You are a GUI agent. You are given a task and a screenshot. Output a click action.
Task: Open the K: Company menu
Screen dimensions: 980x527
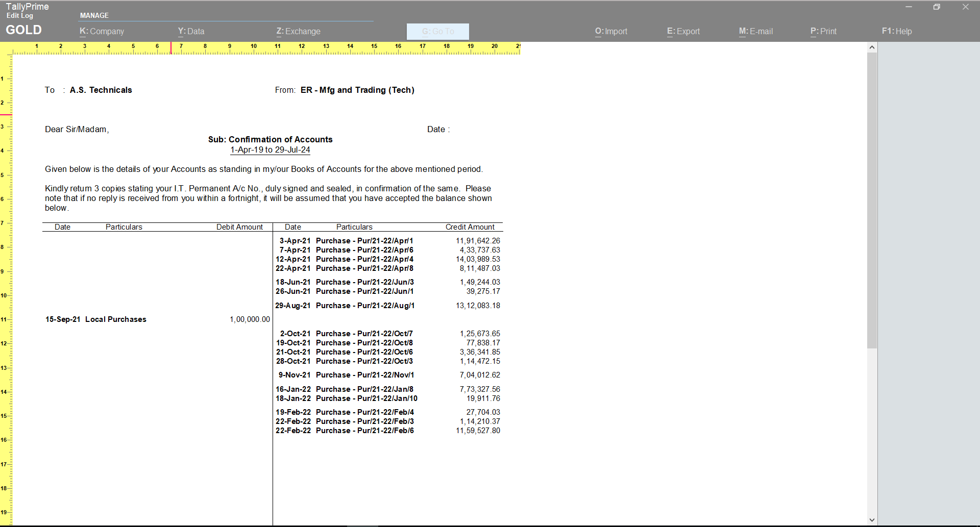(102, 31)
